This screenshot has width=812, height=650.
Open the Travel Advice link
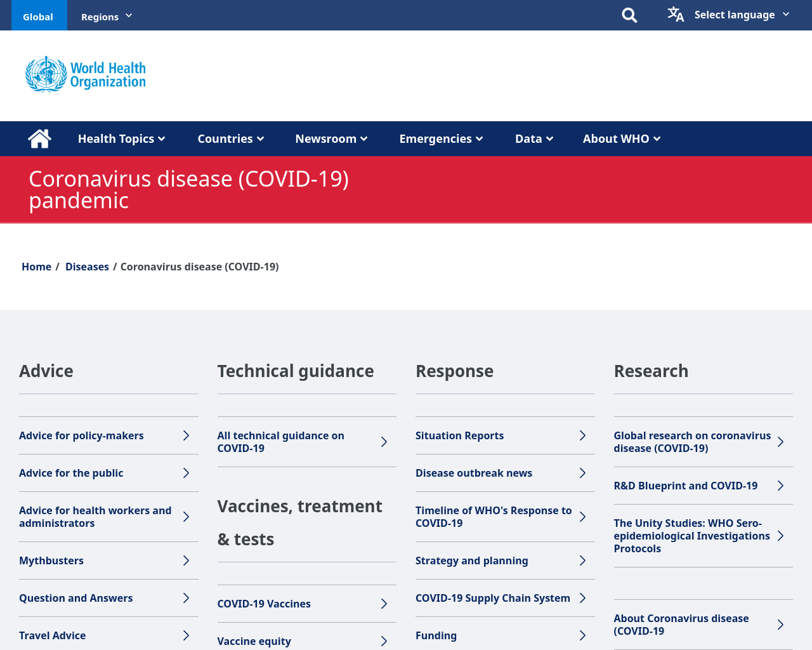coord(52,635)
